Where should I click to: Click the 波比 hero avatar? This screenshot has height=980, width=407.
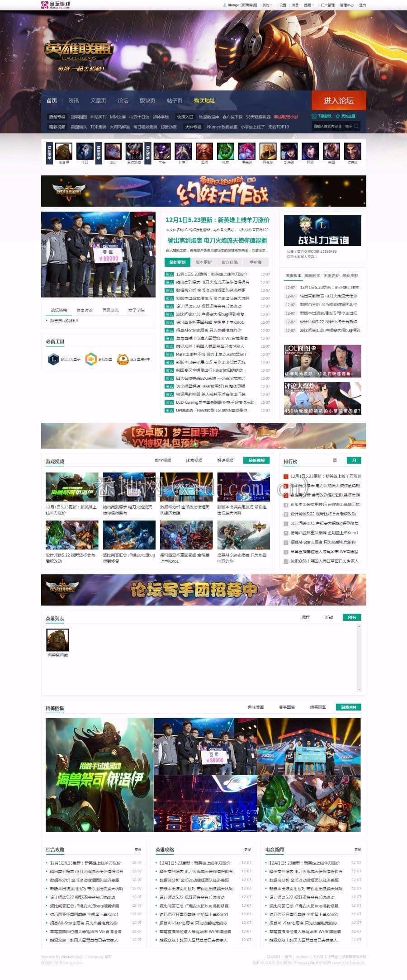click(x=113, y=151)
